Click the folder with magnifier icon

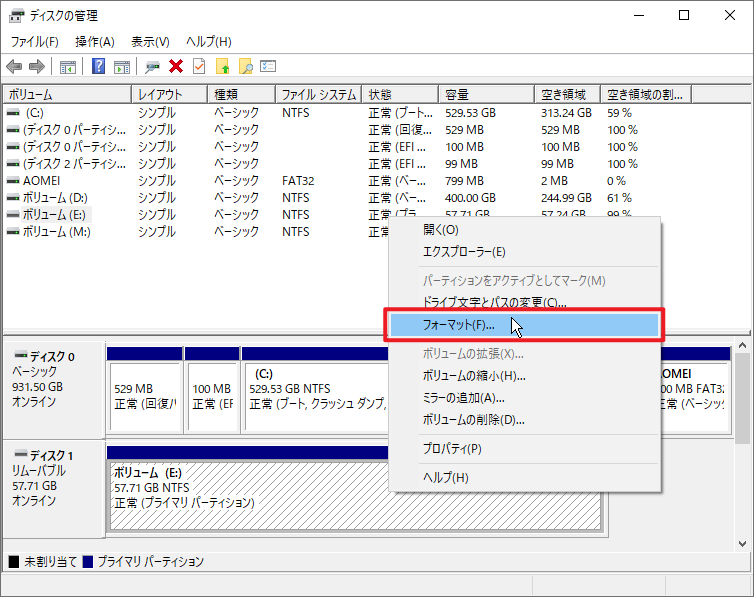(x=245, y=67)
